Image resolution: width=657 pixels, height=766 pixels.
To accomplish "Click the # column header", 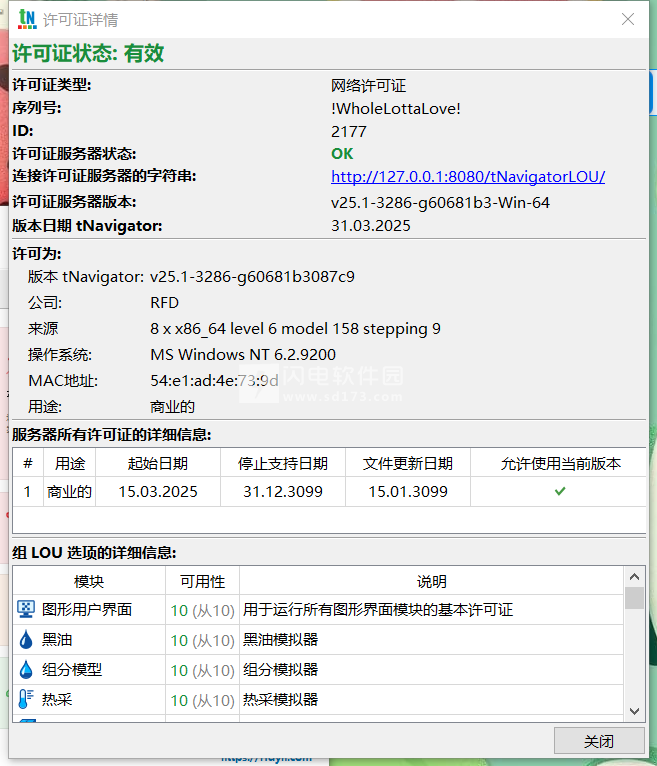I will pyautogui.click(x=28, y=463).
